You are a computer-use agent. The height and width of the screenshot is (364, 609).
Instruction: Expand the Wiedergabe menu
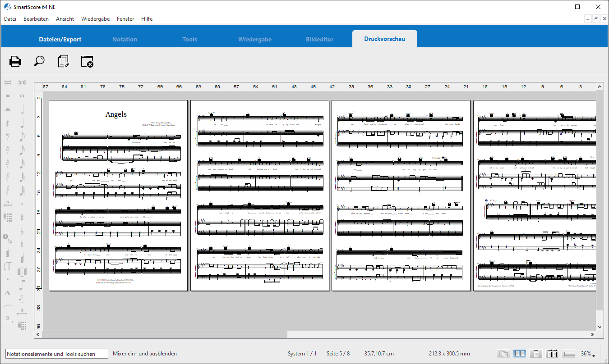95,19
